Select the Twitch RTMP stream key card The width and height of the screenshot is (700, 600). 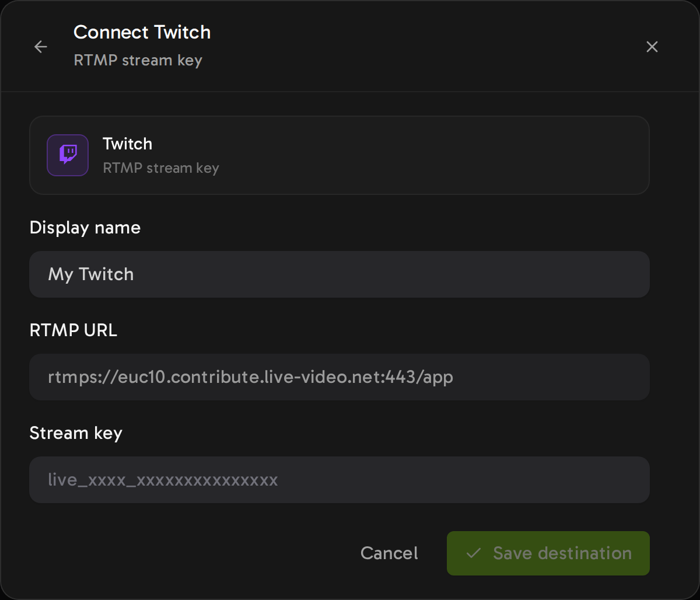[339, 155]
